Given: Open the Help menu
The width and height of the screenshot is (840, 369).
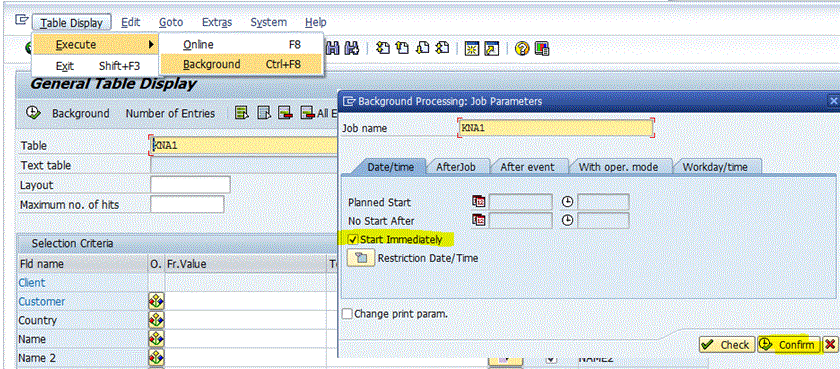Looking at the screenshot, I should tap(316, 22).
